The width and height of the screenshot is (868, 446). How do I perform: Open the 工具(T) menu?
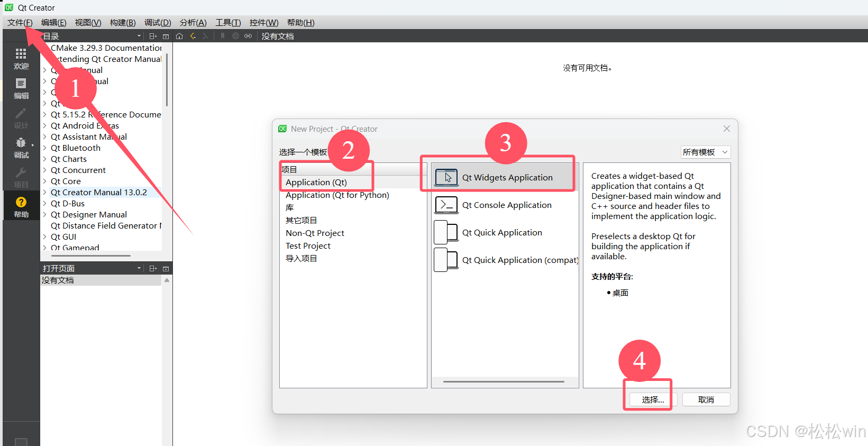click(x=228, y=22)
